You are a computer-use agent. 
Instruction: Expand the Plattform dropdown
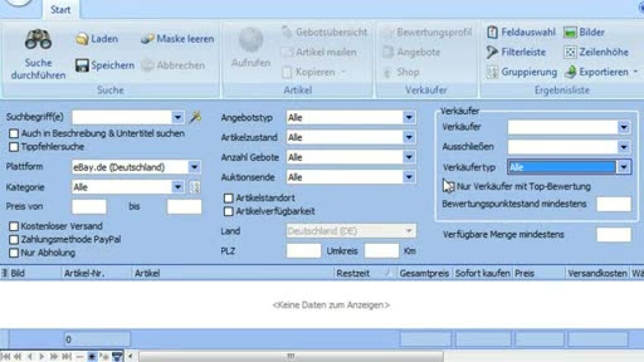[x=194, y=167]
